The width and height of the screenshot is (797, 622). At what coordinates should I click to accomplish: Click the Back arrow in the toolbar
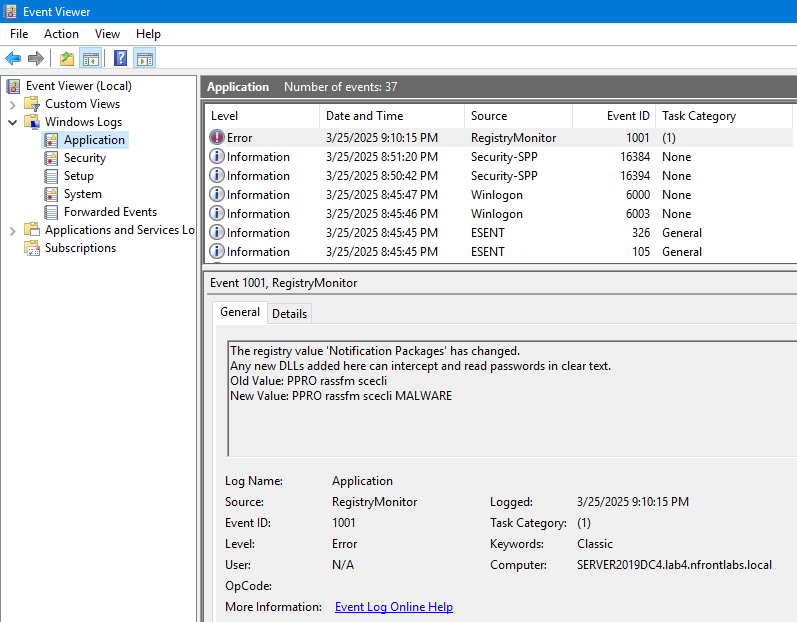click(13, 58)
